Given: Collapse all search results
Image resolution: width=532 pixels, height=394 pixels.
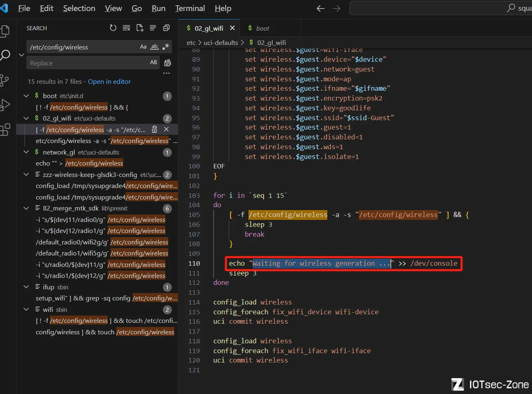Looking at the screenshot, I should (x=166, y=28).
